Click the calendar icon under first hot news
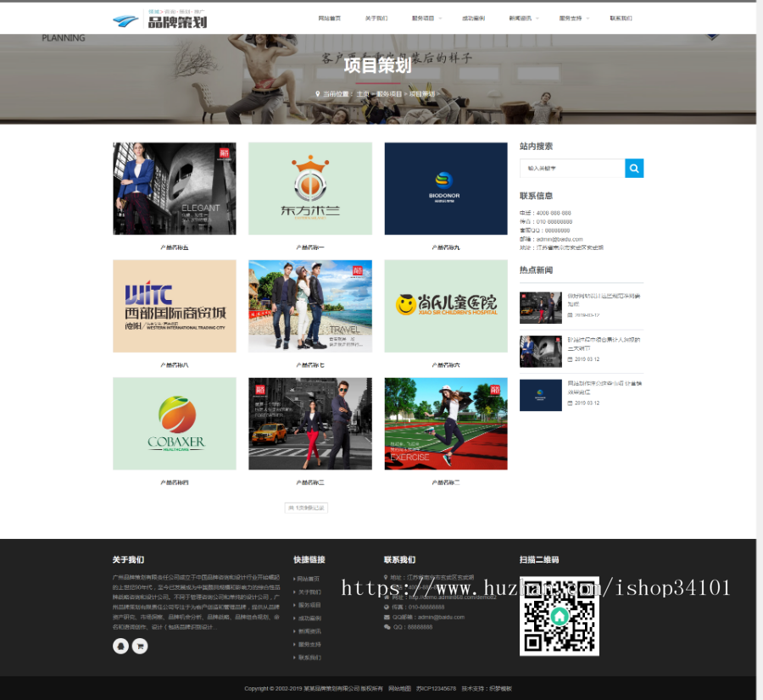This screenshot has height=700, width=763. click(x=569, y=315)
